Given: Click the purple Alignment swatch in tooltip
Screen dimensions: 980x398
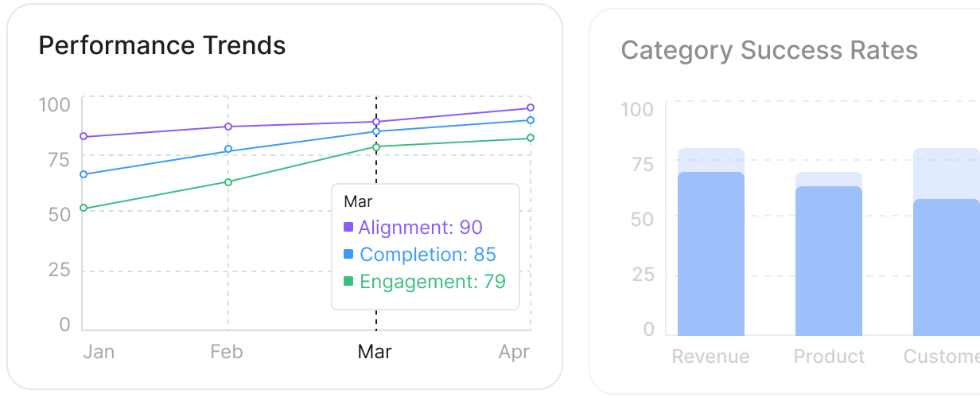Looking at the screenshot, I should coord(348,228).
